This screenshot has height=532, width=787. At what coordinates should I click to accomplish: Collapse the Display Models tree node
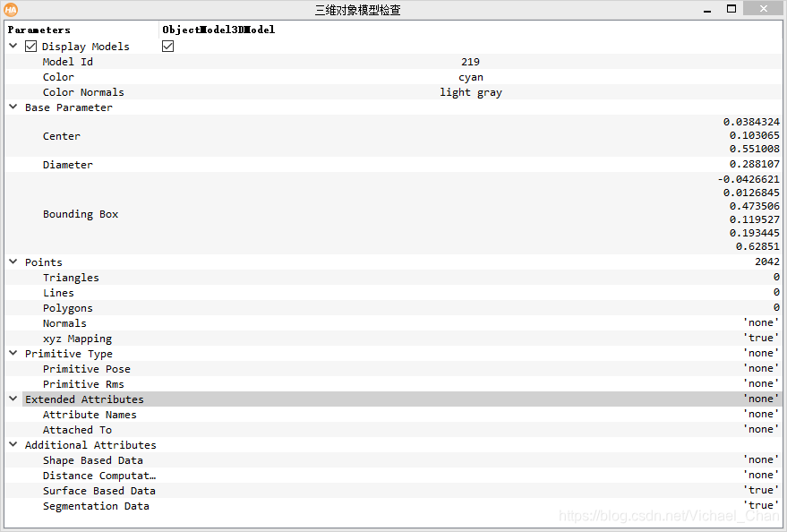13,46
